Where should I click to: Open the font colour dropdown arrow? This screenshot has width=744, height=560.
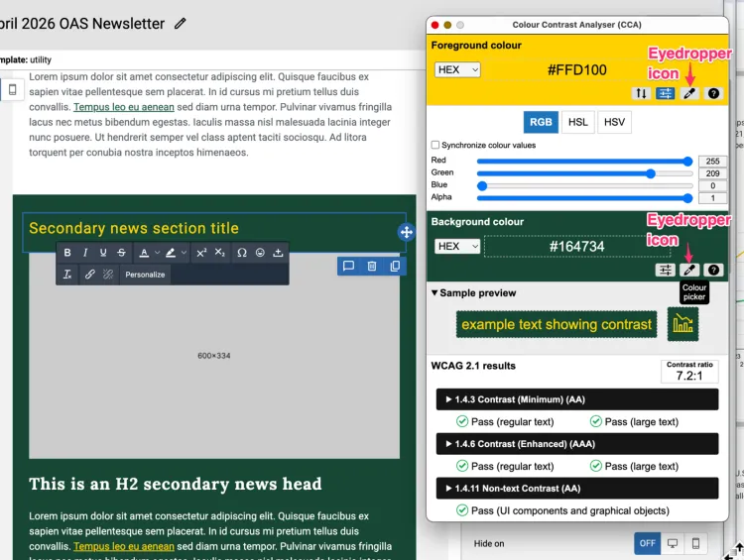click(x=157, y=253)
